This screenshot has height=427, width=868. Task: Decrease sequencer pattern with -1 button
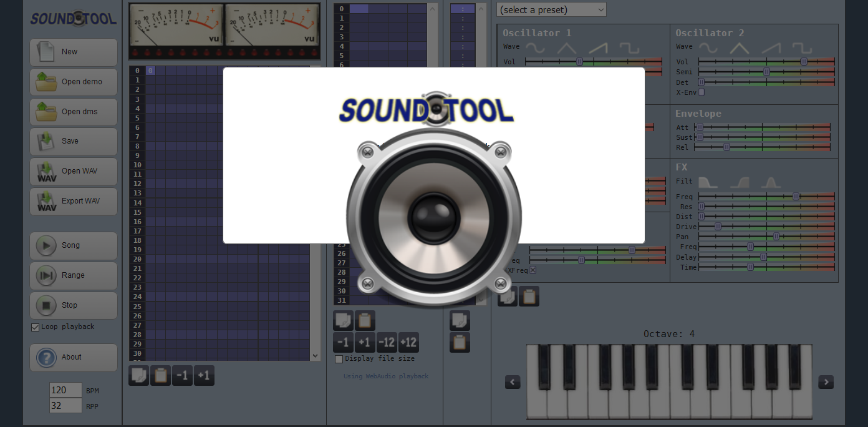[x=182, y=375]
